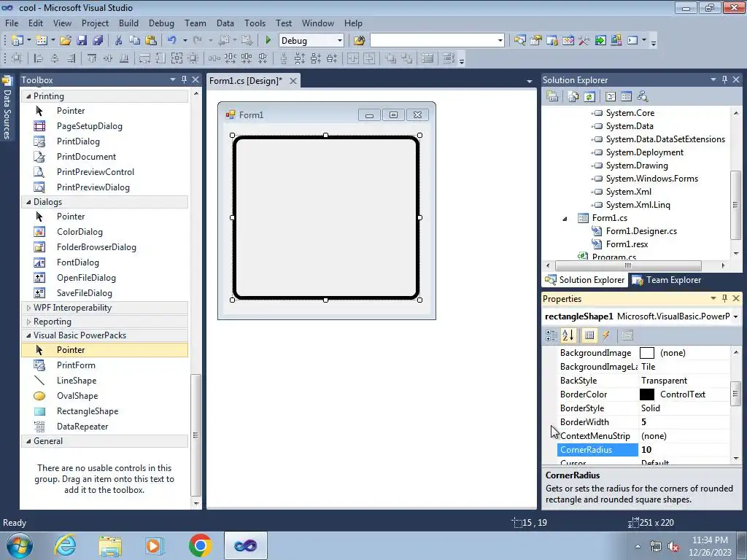
Task: Open Google Chrome from the taskbar
Action: pyautogui.click(x=200, y=545)
